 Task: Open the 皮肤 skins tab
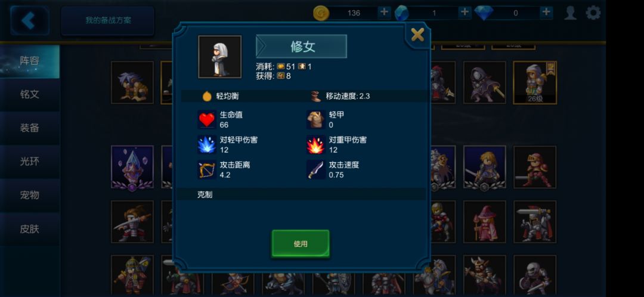[x=30, y=229]
